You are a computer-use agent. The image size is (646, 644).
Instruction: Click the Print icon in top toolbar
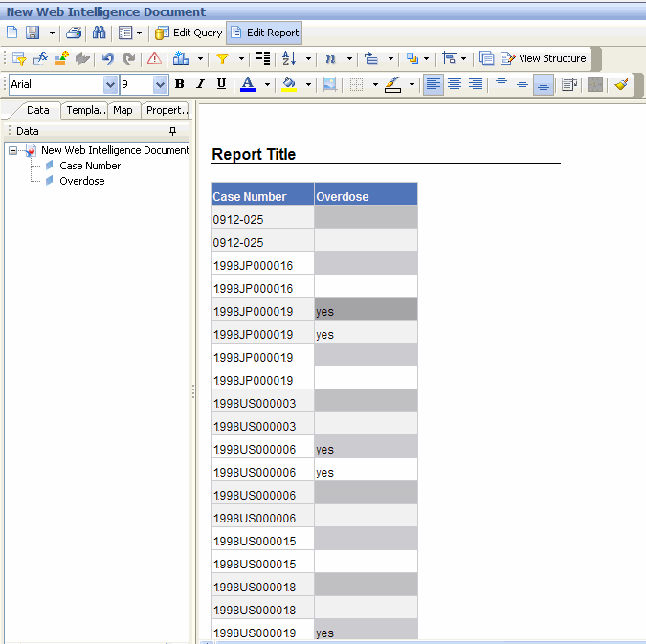74,33
